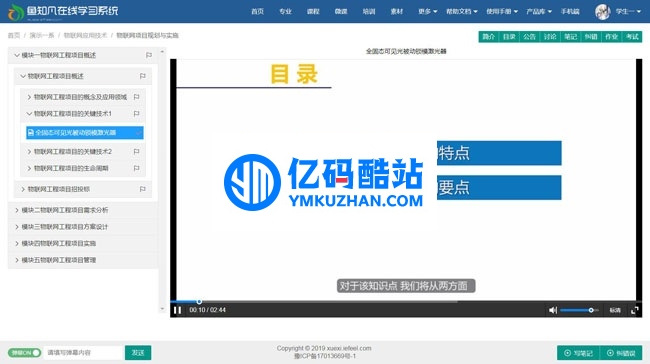Open 素材 in top navigation
Screen dimensions: 650x364
point(396,12)
